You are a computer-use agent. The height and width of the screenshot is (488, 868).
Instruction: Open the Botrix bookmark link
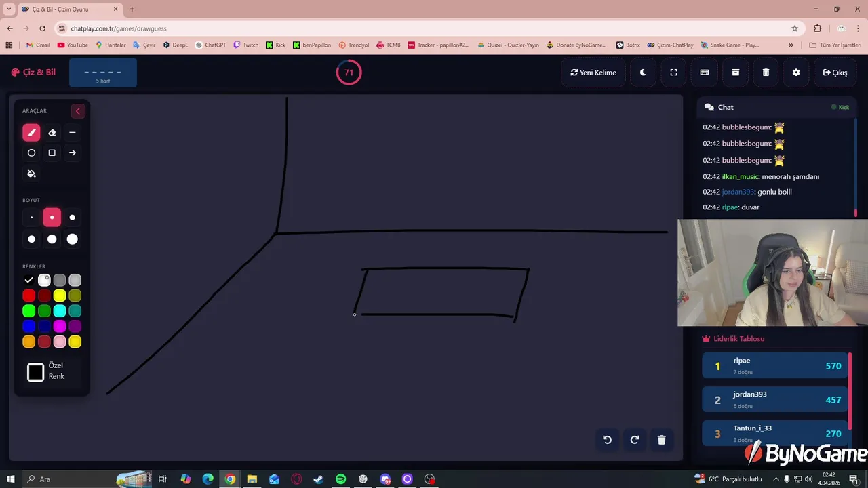[628, 45]
